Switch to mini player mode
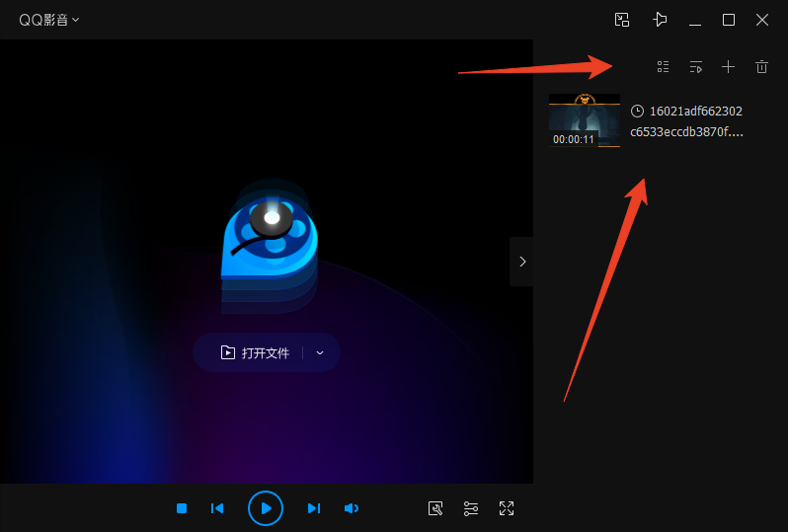The width and height of the screenshot is (788, 532). (x=621, y=20)
